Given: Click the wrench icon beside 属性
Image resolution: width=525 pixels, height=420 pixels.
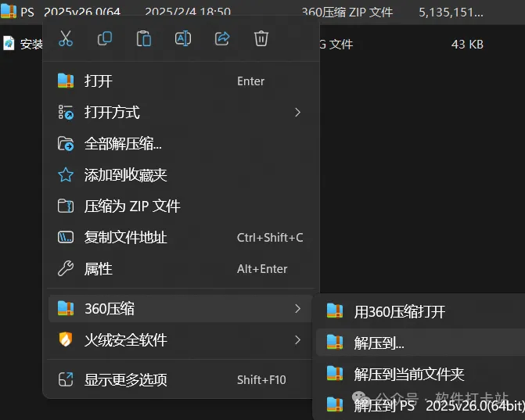Looking at the screenshot, I should click(x=66, y=268).
